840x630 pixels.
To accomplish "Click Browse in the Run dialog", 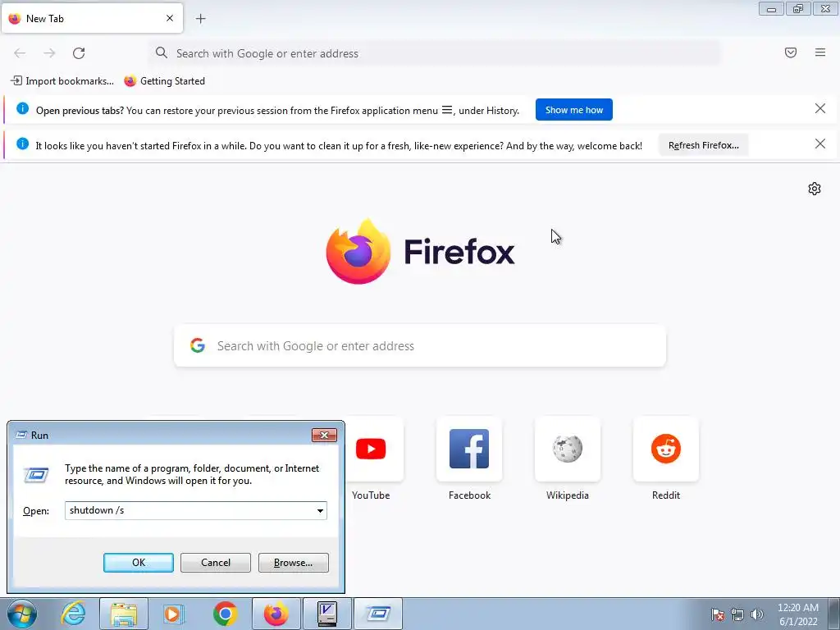I will pyautogui.click(x=293, y=563).
